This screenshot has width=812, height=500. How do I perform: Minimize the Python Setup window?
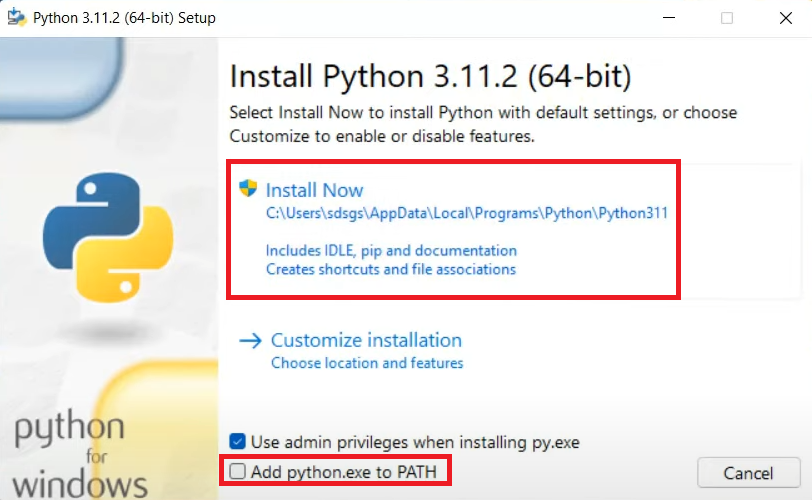668,18
